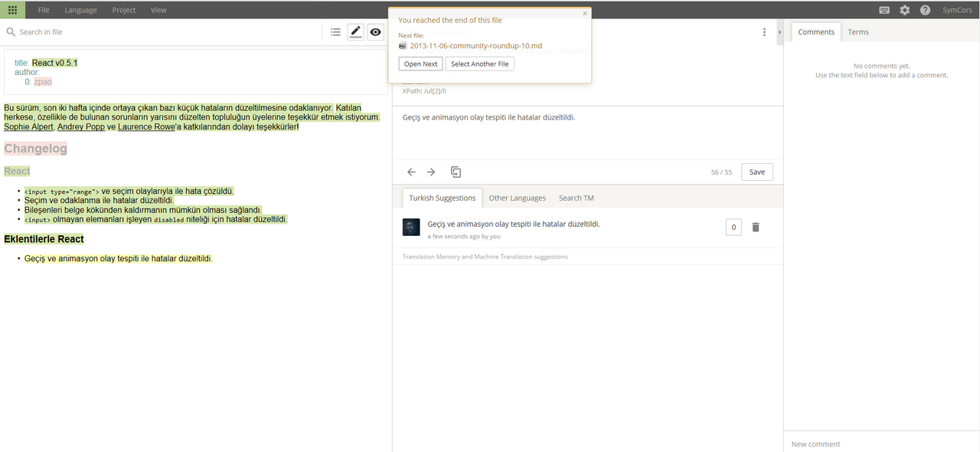Select yellow-highlighted 'Geçiş ve animasyon' string in preview

118,259
